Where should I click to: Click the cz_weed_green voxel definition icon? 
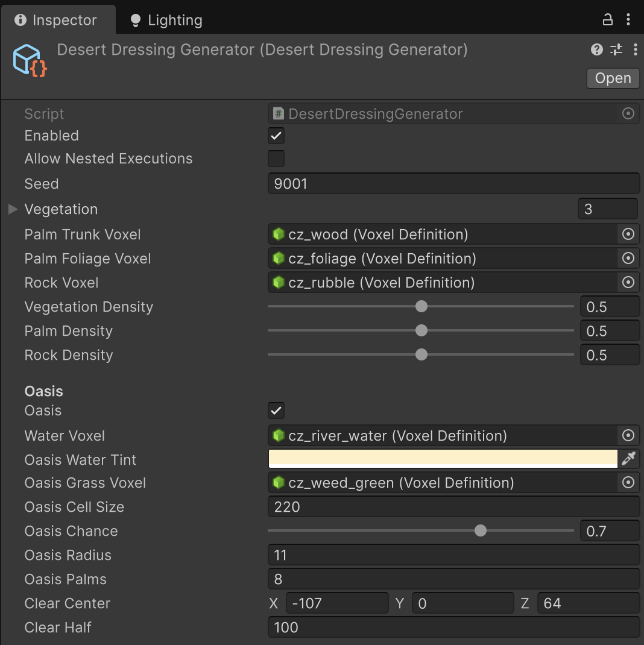pos(279,482)
